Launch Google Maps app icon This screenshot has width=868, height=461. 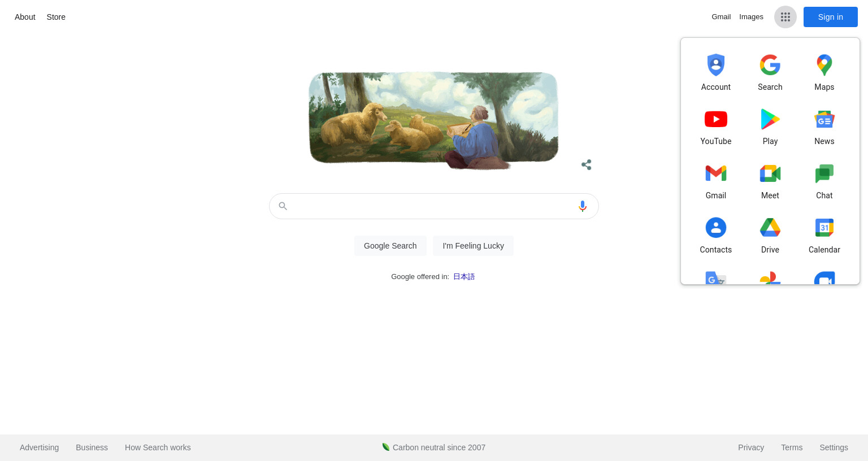coord(824,65)
